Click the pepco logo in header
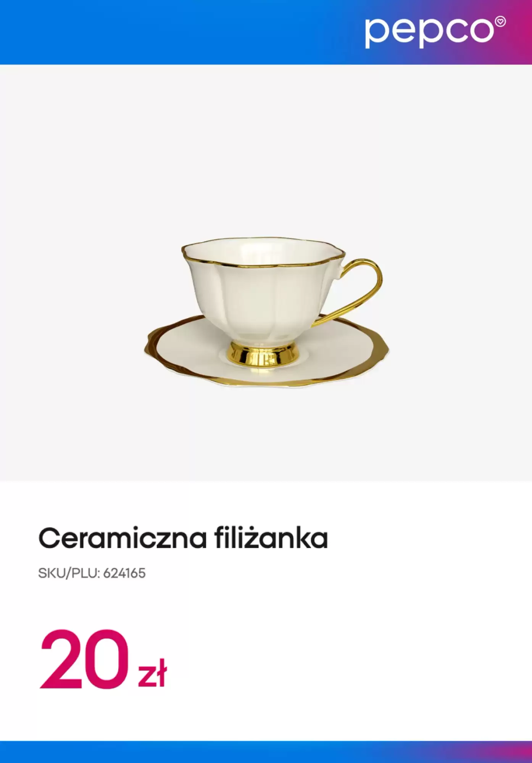532x763 pixels. coord(435,32)
